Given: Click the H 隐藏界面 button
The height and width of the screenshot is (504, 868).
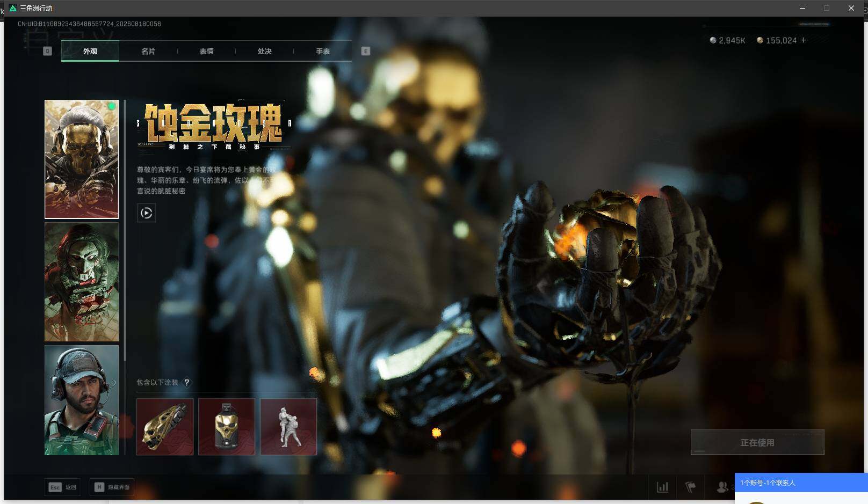Looking at the screenshot, I should pos(112,487).
